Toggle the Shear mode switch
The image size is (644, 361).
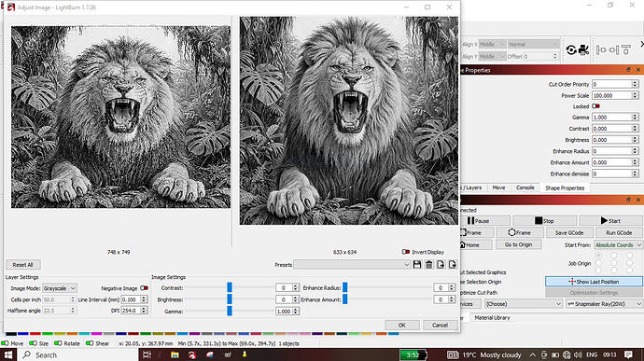click(x=89, y=343)
